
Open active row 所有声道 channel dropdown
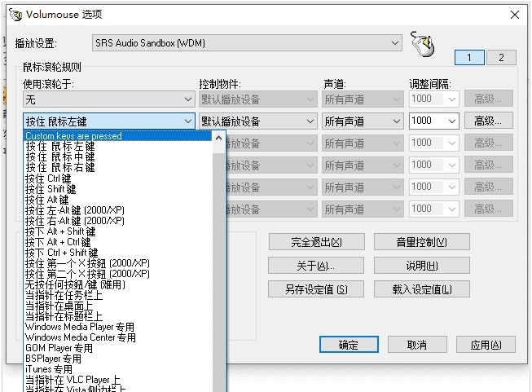(x=363, y=121)
